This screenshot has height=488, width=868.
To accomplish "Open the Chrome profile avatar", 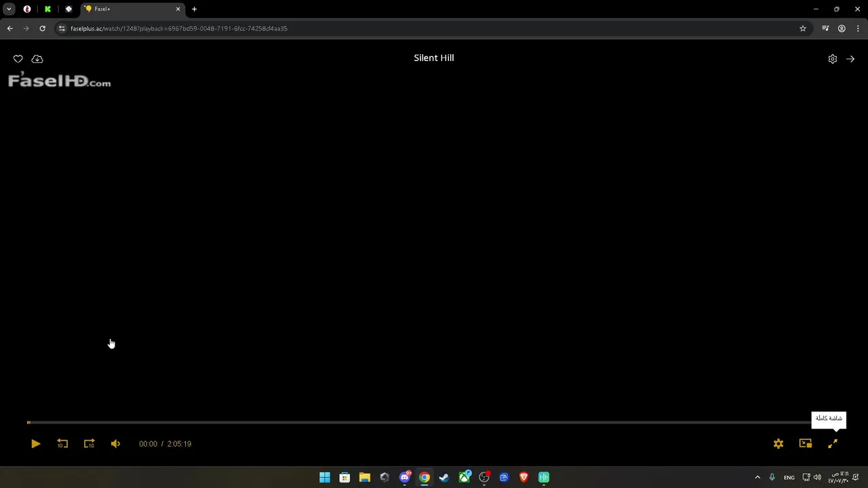I will pos(842,28).
